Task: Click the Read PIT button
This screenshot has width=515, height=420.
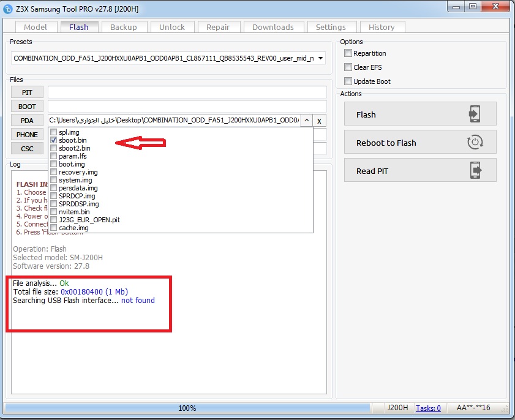Action: coord(420,170)
